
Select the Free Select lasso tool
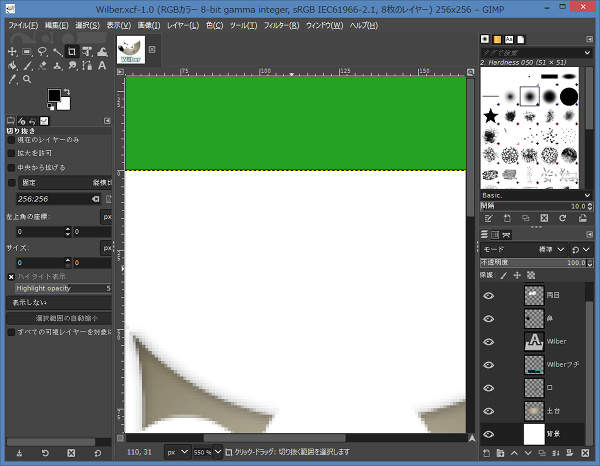click(42, 51)
